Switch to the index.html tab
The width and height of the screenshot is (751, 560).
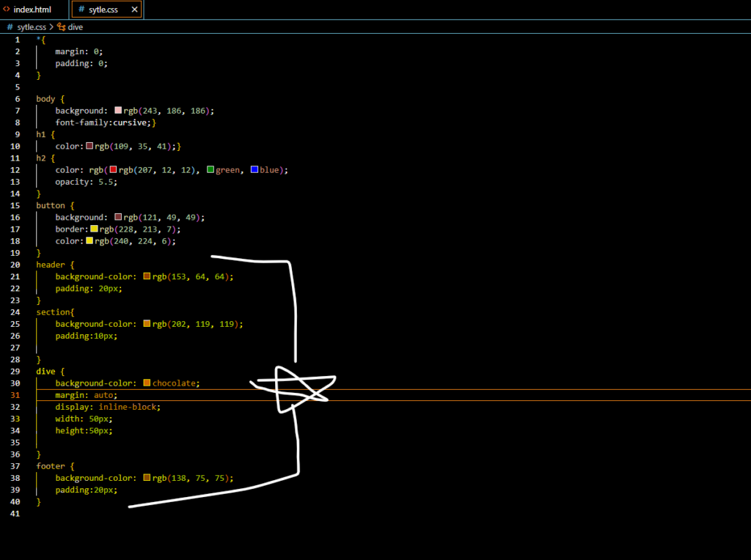tap(32, 10)
